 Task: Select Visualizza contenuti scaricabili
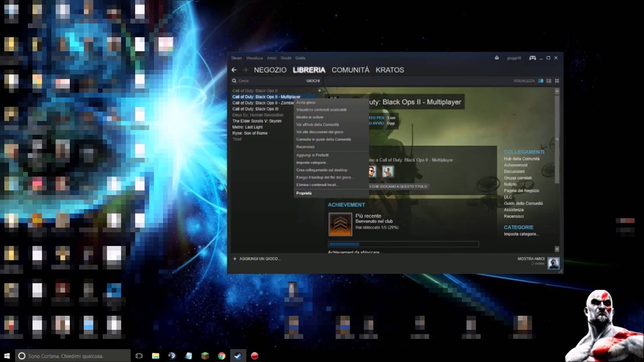331,110
